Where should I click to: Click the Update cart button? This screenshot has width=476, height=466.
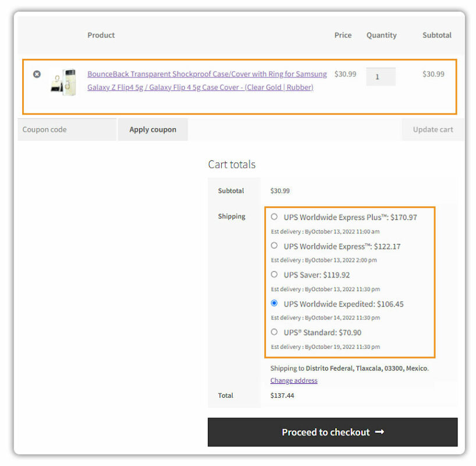(433, 129)
